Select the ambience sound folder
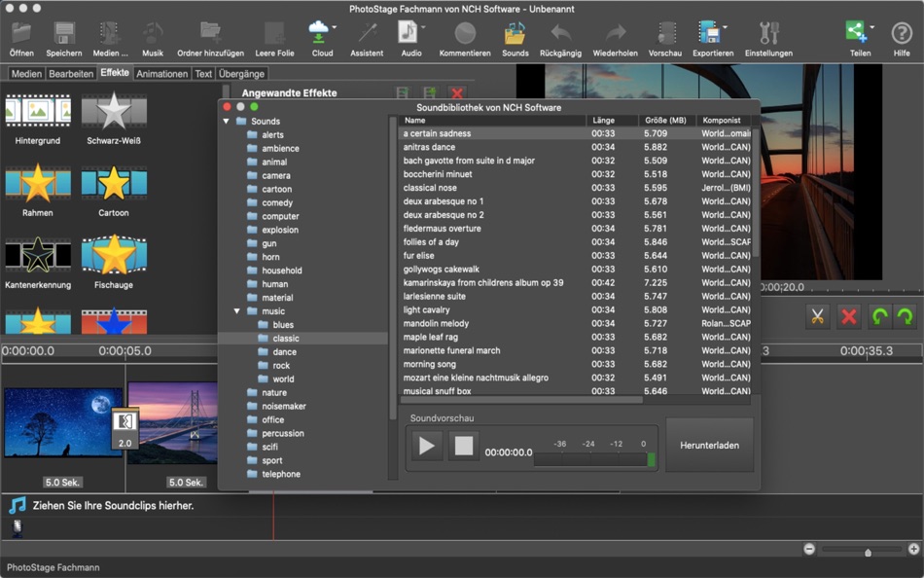Image resolution: width=924 pixels, height=578 pixels. click(x=280, y=148)
